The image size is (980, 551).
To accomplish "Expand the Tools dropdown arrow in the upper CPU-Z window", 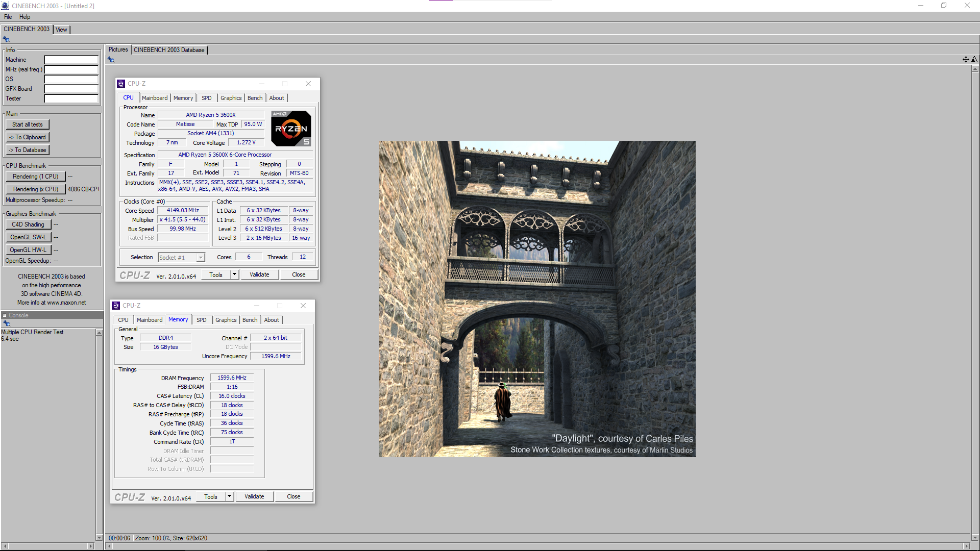I will 235,274.
